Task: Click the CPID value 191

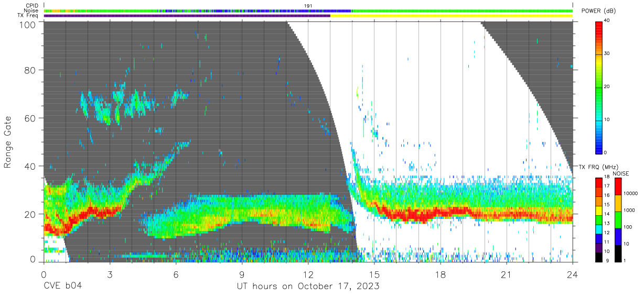Action: tap(308, 6)
